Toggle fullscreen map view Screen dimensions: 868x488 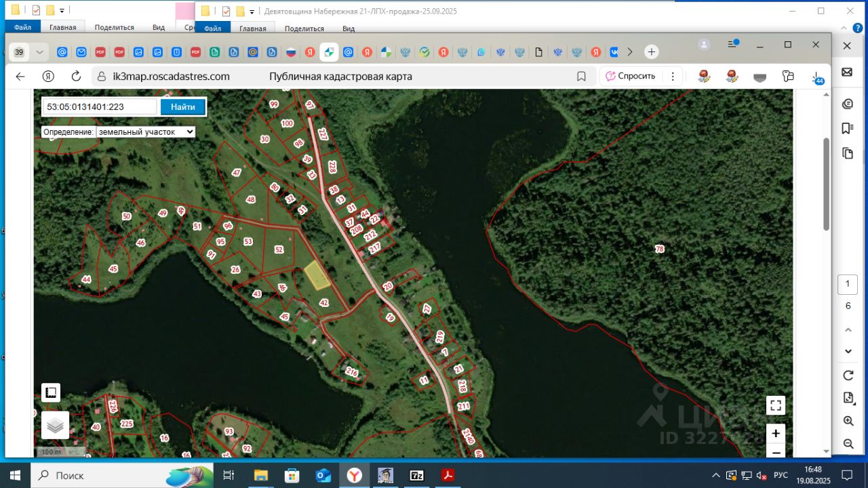(x=776, y=405)
